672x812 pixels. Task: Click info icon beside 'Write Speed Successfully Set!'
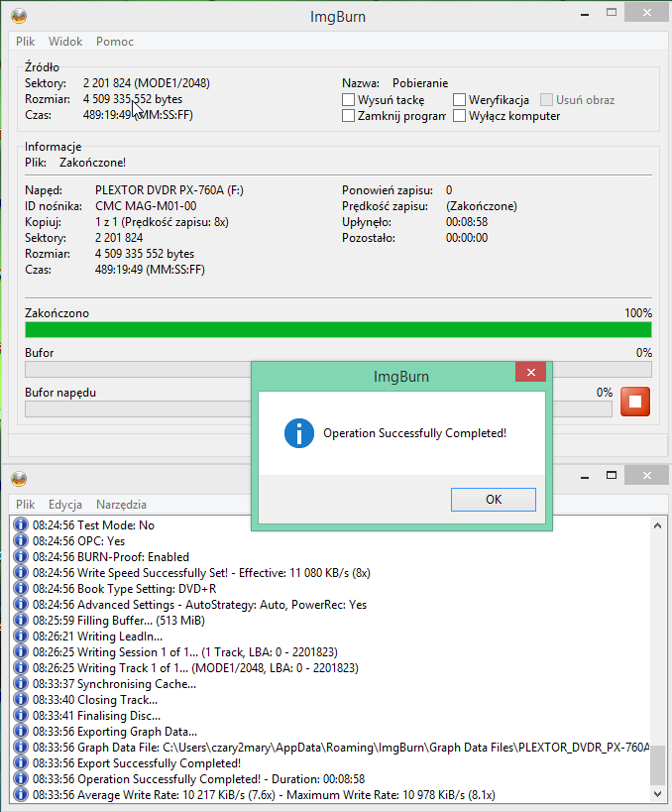click(x=21, y=573)
